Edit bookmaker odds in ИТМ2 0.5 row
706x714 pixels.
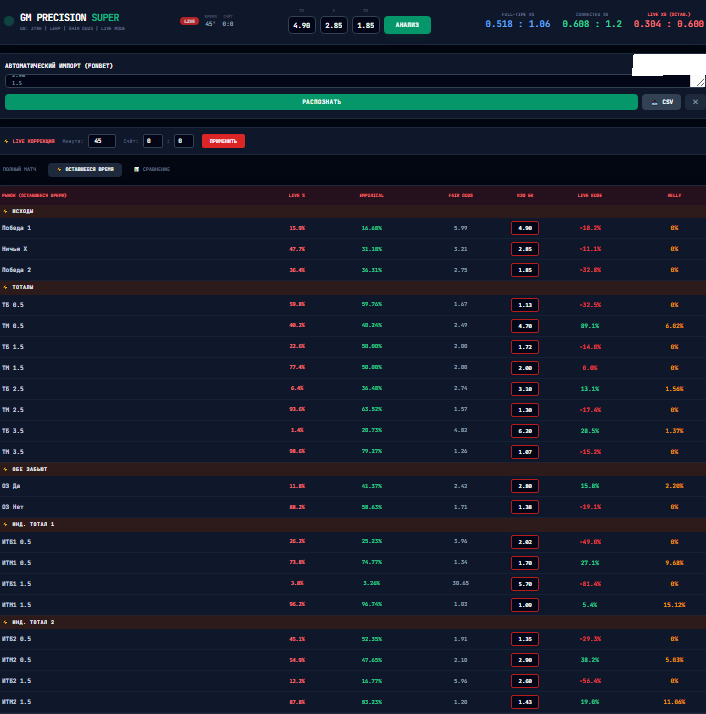[525, 660]
